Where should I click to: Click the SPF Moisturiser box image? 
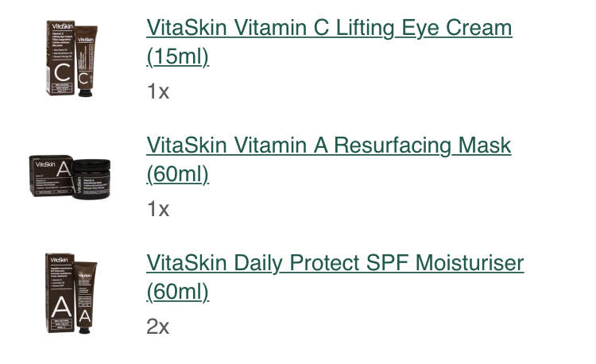point(60,292)
